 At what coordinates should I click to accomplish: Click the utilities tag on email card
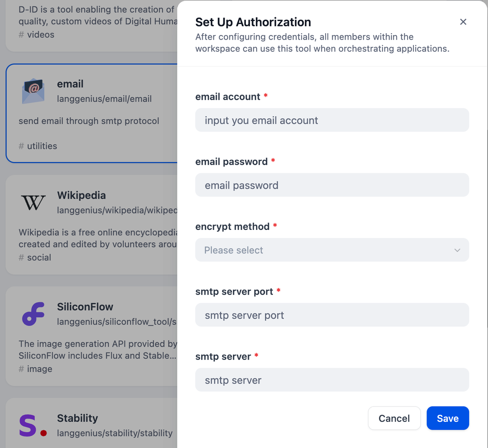[42, 146]
